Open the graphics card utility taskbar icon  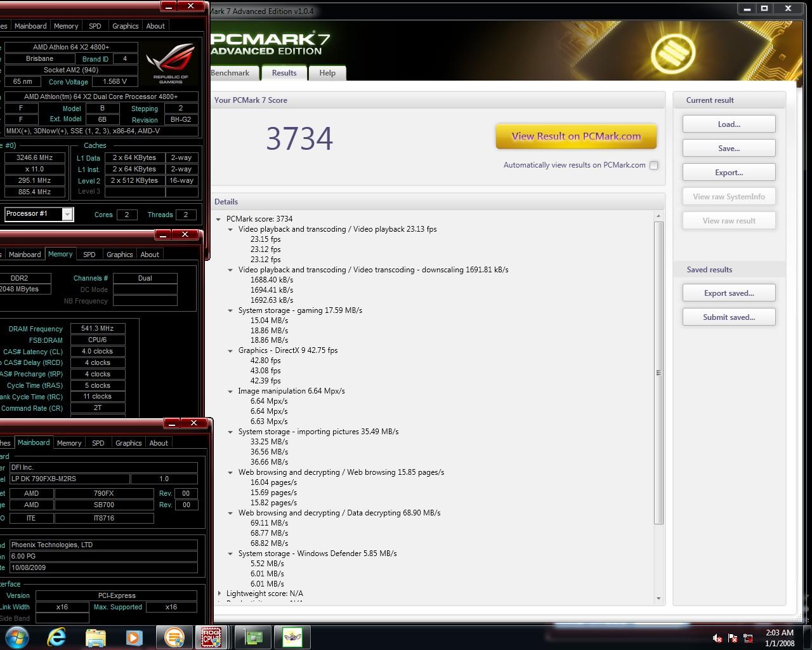click(253, 637)
